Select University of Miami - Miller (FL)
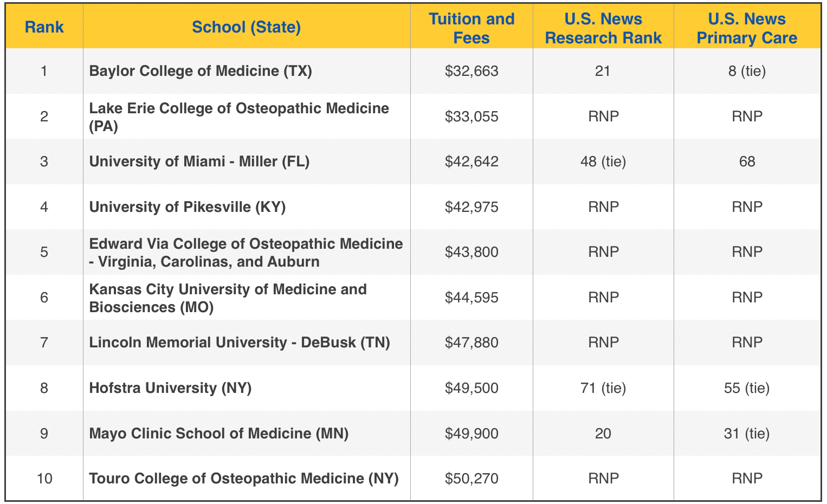 199,161
